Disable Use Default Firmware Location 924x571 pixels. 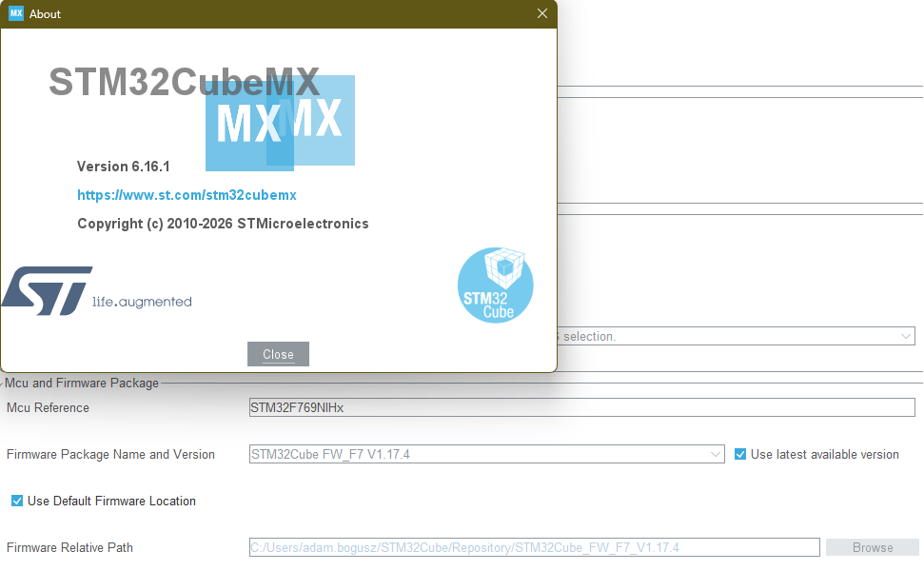[x=16, y=501]
